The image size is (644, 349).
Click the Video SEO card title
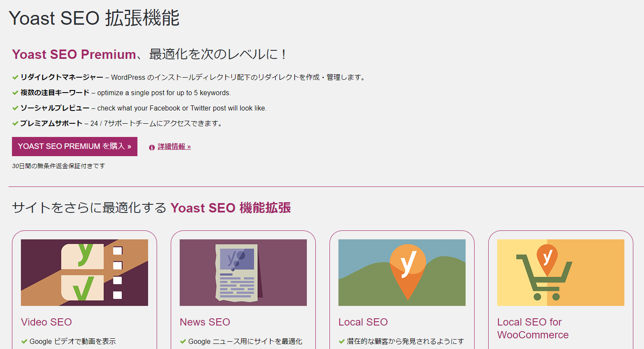[47, 322]
